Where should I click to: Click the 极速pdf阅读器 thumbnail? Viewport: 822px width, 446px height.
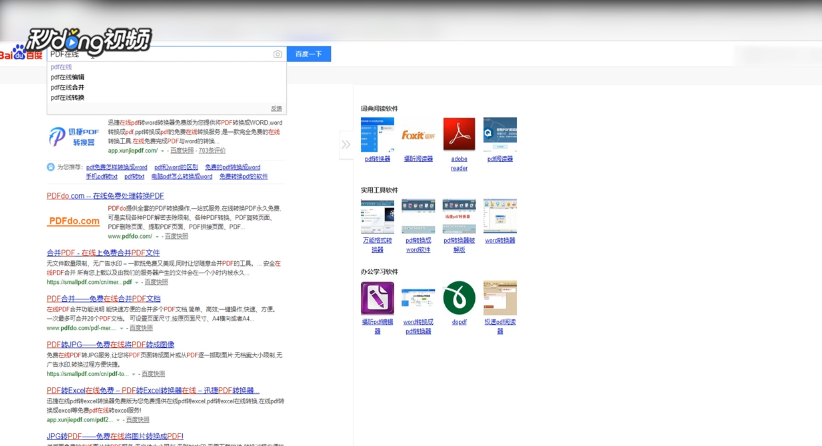500,298
